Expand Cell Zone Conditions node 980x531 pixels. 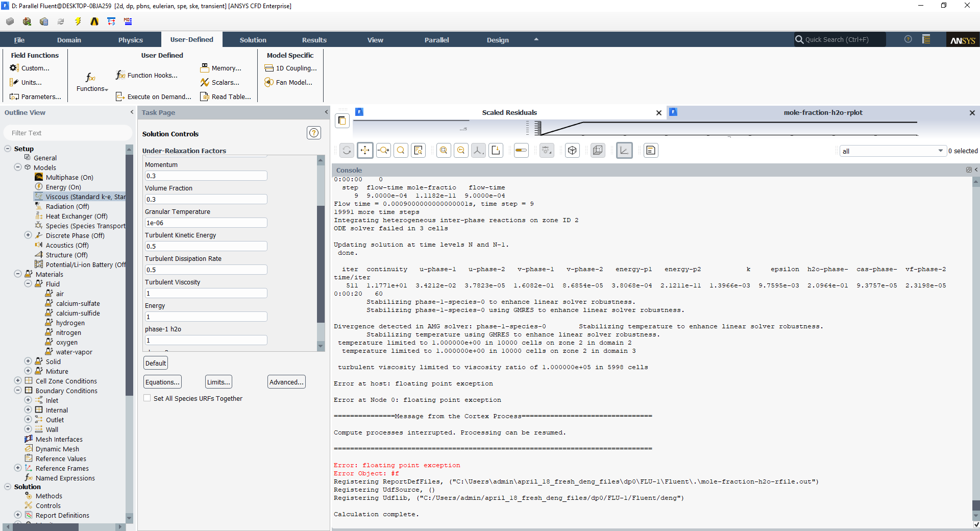[x=18, y=380]
